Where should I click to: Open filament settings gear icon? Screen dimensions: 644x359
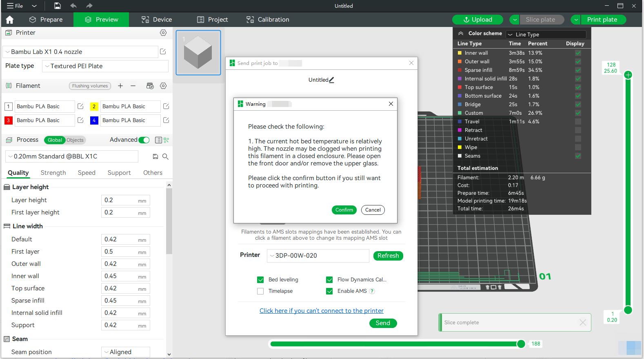pos(163,86)
